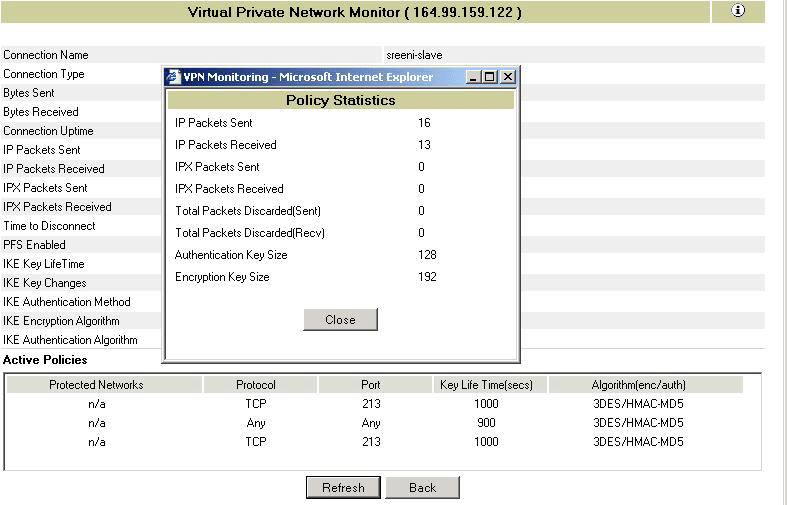Select the first TCP policy row

pyautogui.click(x=256, y=404)
